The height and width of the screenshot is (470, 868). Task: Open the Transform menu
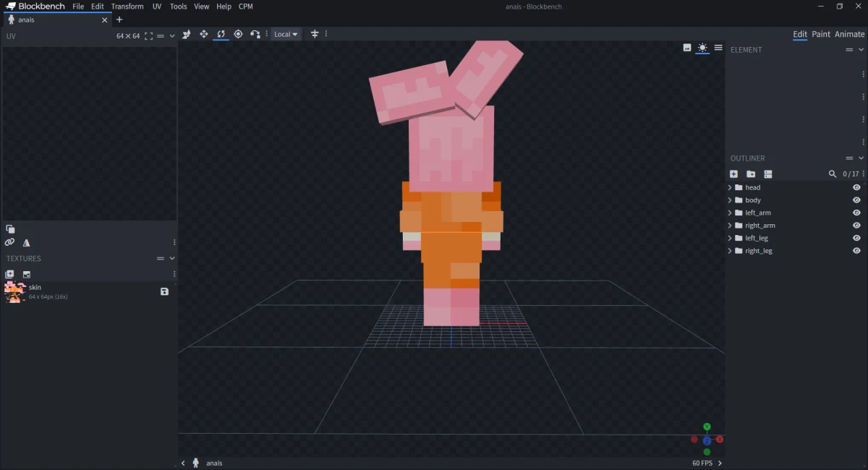tap(127, 7)
